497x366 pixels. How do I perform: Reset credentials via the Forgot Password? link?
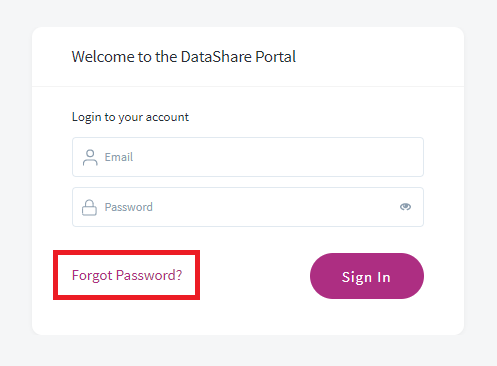point(127,275)
